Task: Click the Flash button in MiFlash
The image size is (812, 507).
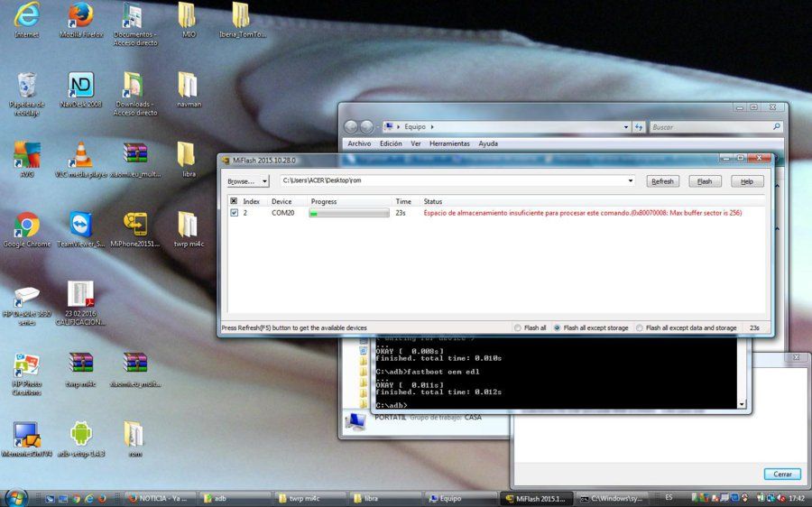Action: [x=705, y=181]
